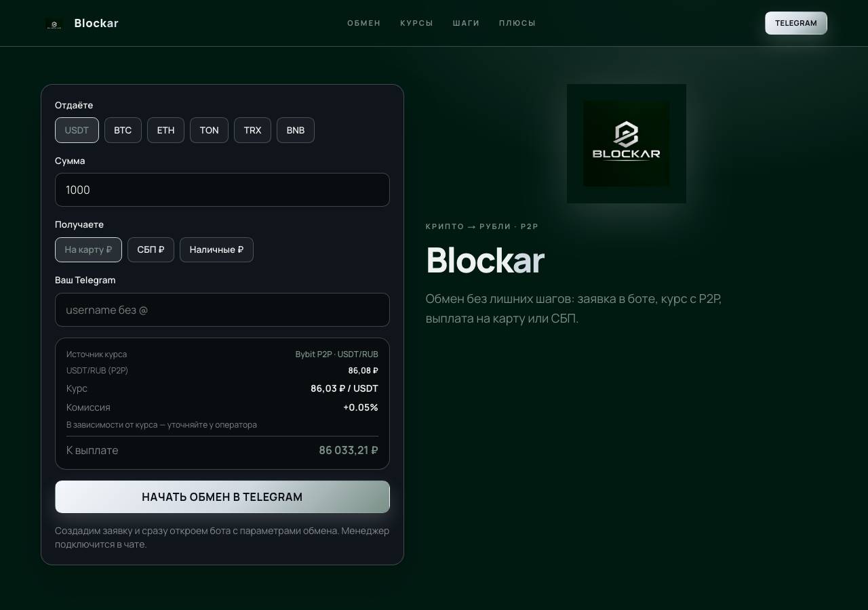Open the Blockar brand name link
The image size is (868, 610).
tap(96, 23)
